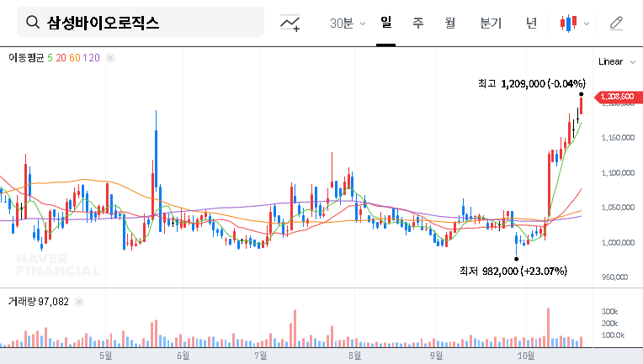Toggle the green 5-day moving average line
This screenshot has width=643, height=364.
50,58
